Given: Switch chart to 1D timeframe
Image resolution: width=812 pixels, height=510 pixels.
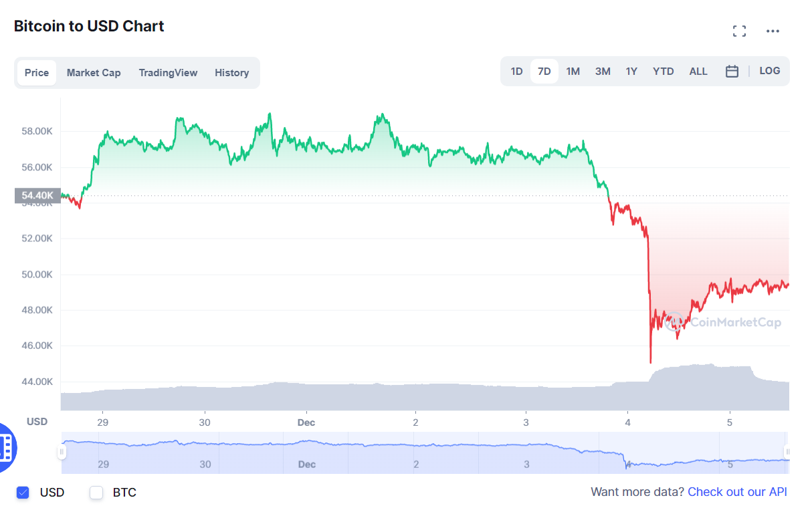Looking at the screenshot, I should coord(516,71).
